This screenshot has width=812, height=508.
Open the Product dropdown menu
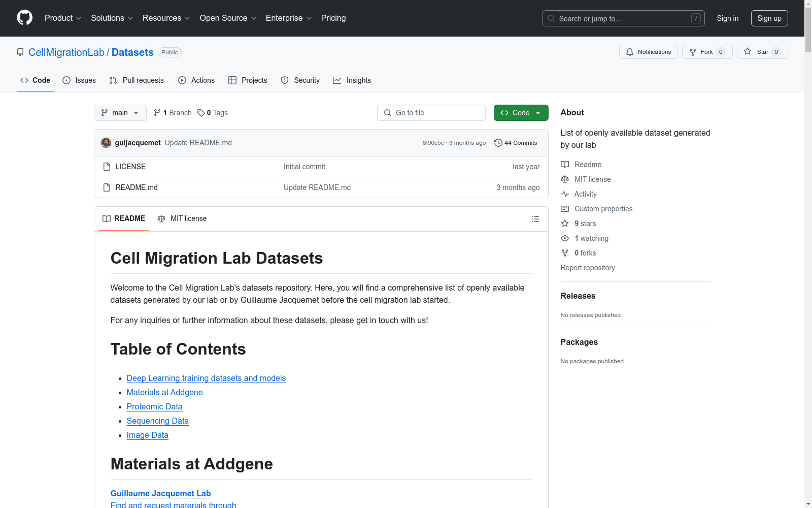click(x=63, y=18)
